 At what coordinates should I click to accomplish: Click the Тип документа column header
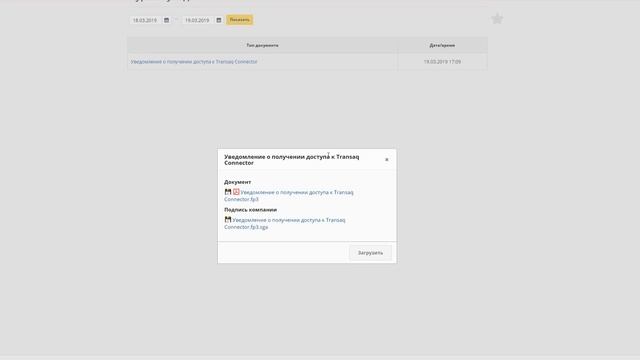(x=262, y=45)
